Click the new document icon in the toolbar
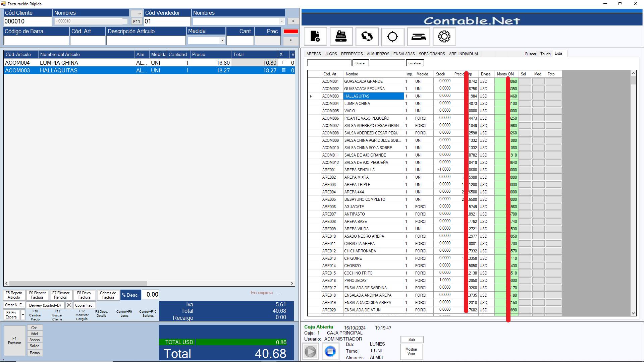This screenshot has width=644, height=362. click(x=315, y=36)
